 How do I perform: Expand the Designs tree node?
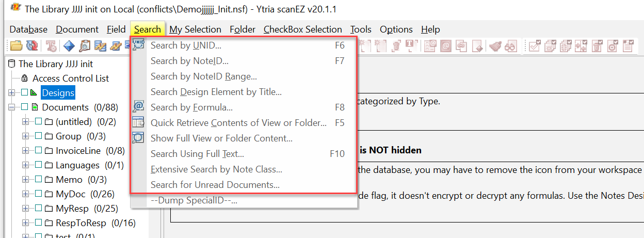[x=12, y=93]
